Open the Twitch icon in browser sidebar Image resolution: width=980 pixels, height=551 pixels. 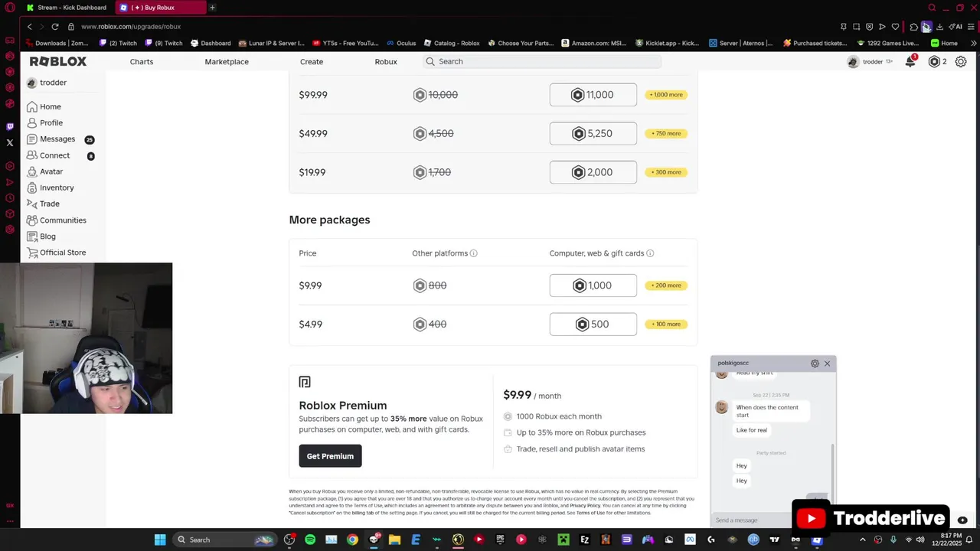[x=10, y=126]
